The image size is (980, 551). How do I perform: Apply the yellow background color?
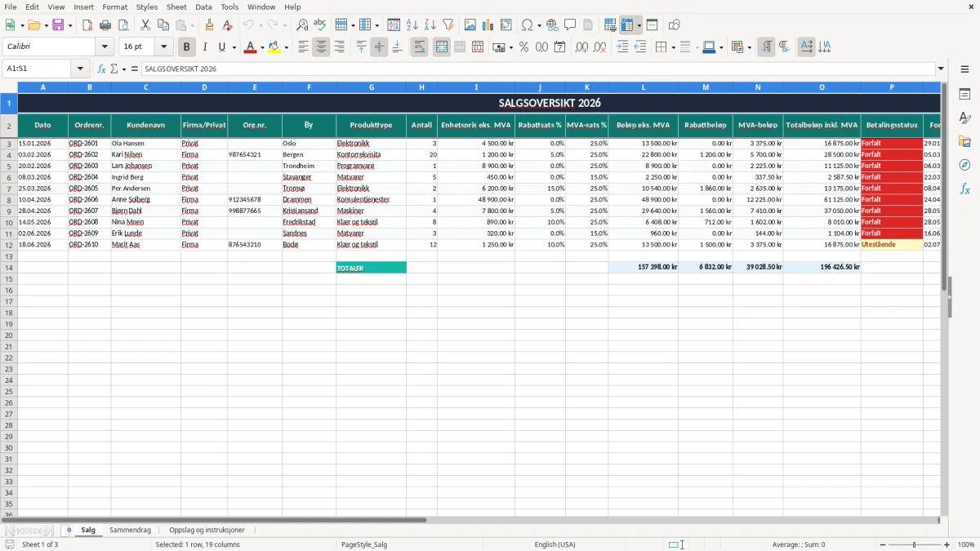click(274, 47)
